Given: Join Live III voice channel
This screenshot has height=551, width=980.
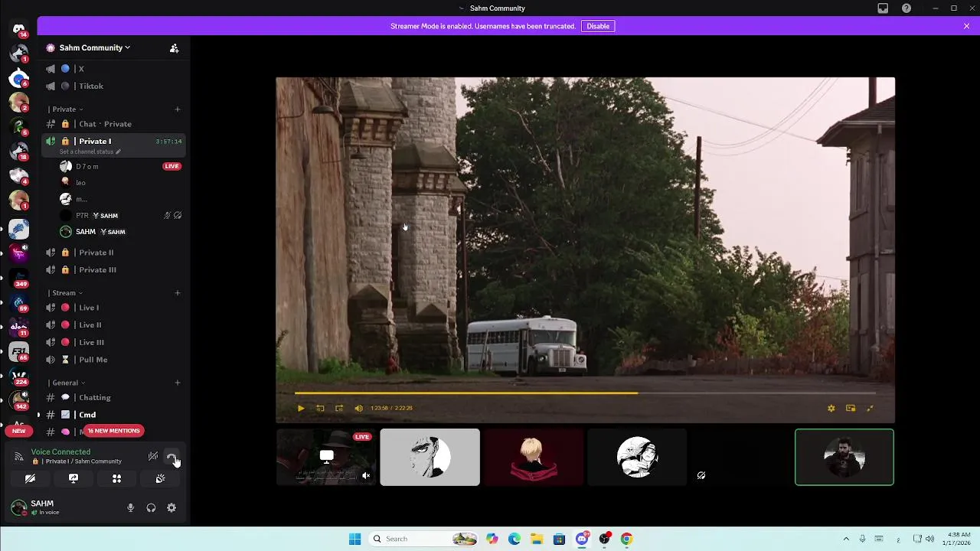Looking at the screenshot, I should (x=113, y=342).
